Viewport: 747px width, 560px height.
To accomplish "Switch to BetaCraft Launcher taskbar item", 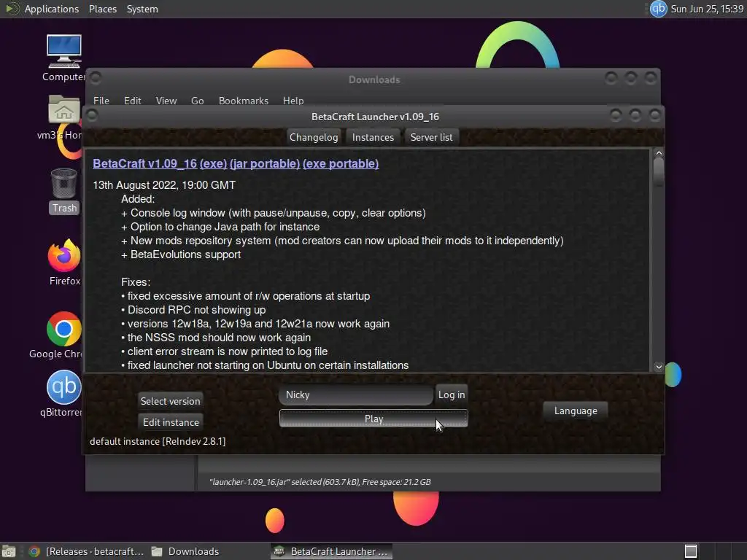I will point(332,551).
